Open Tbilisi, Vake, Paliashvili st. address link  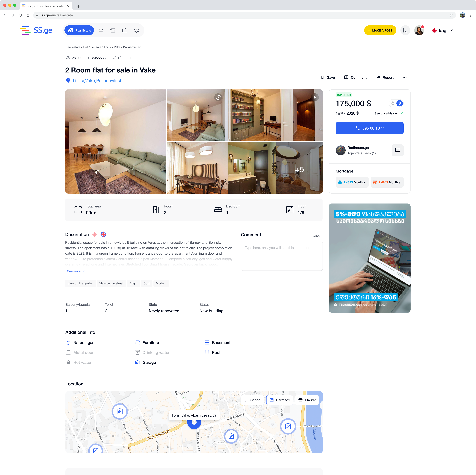pyautogui.click(x=97, y=80)
